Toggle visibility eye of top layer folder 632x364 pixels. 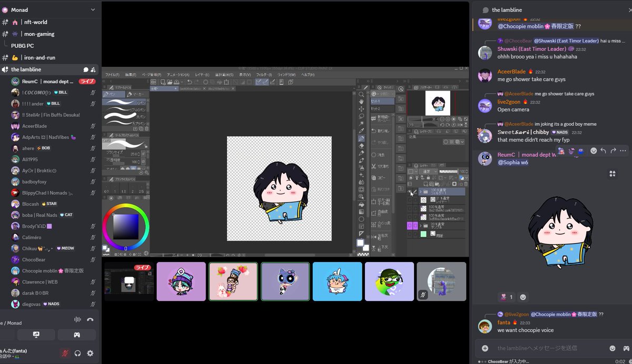[x=410, y=191]
